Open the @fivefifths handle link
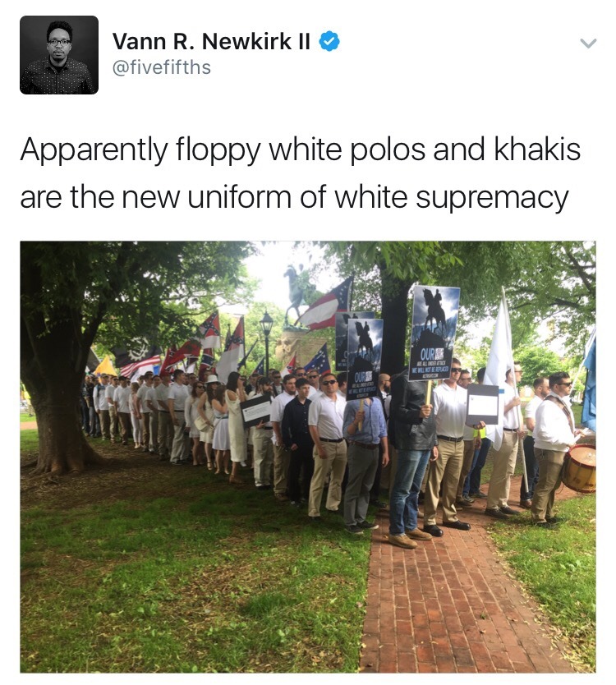This screenshot has width=616, height=685. pyautogui.click(x=162, y=67)
